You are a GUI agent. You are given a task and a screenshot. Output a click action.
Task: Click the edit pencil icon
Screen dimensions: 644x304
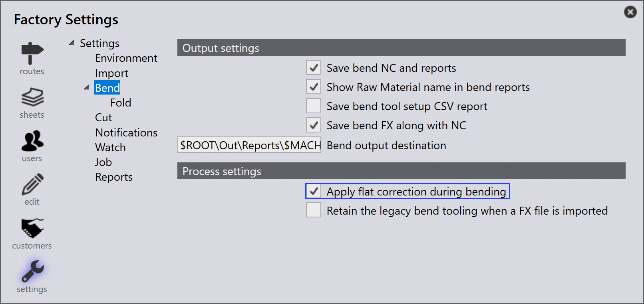tap(32, 184)
